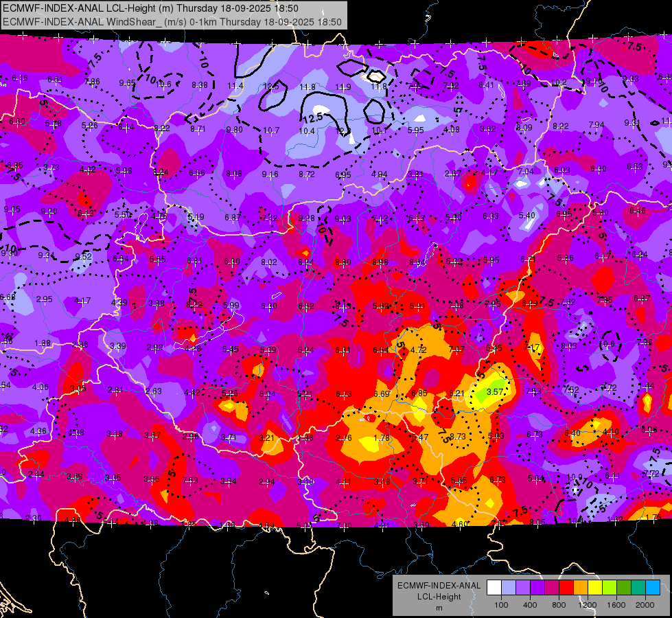The width and height of the screenshot is (672, 618).
Task: Click the wind shear value 6.69
Action: click(x=382, y=393)
